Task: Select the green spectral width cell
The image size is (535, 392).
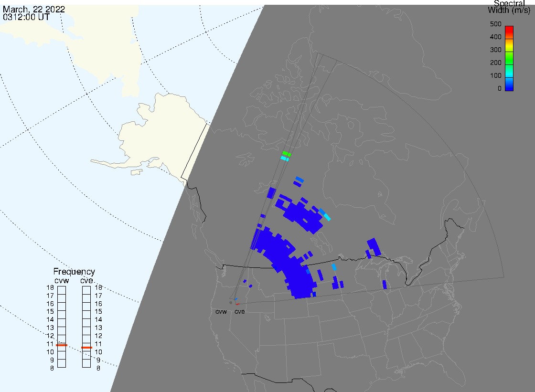Action: pos(286,153)
